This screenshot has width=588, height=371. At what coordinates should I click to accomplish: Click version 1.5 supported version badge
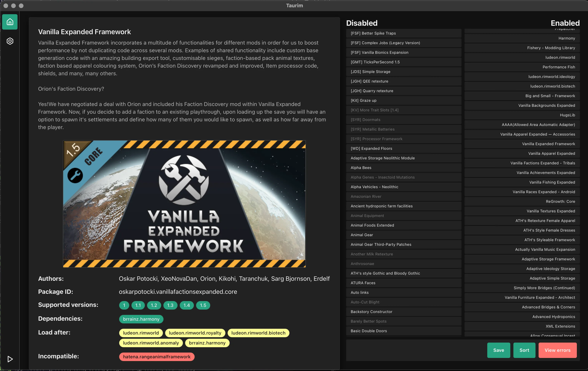coord(203,305)
